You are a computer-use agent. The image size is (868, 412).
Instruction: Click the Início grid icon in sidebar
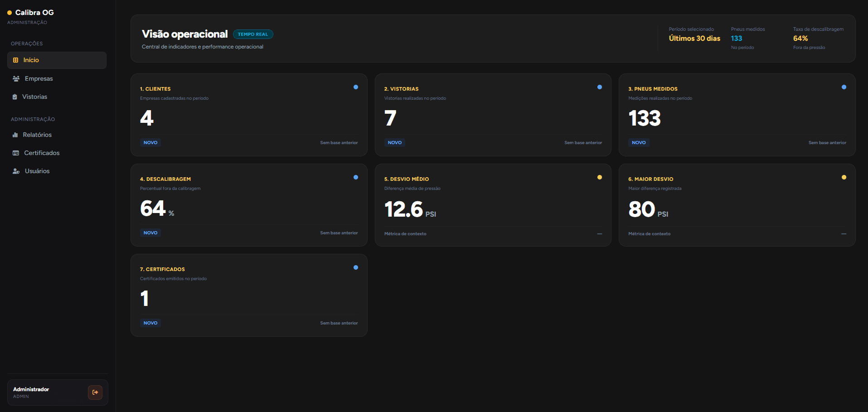coord(15,60)
